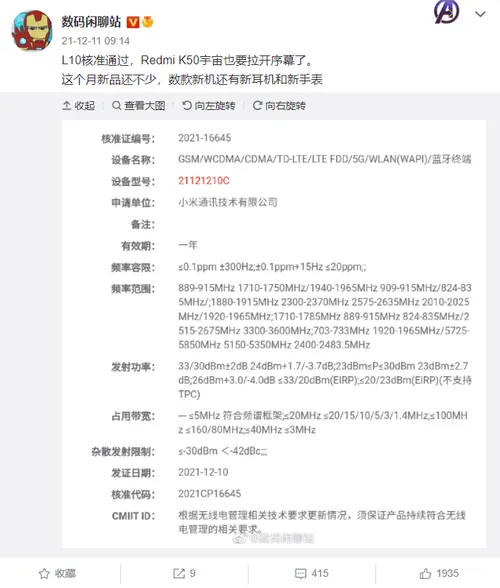
Task: Expand the post options chevron menu
Action: click(480, 14)
